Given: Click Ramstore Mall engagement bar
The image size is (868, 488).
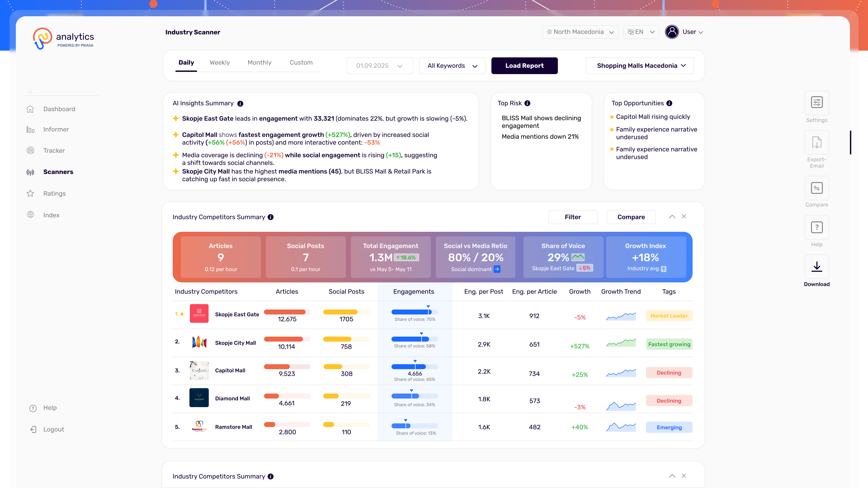Looking at the screenshot, I should pyautogui.click(x=415, y=426).
